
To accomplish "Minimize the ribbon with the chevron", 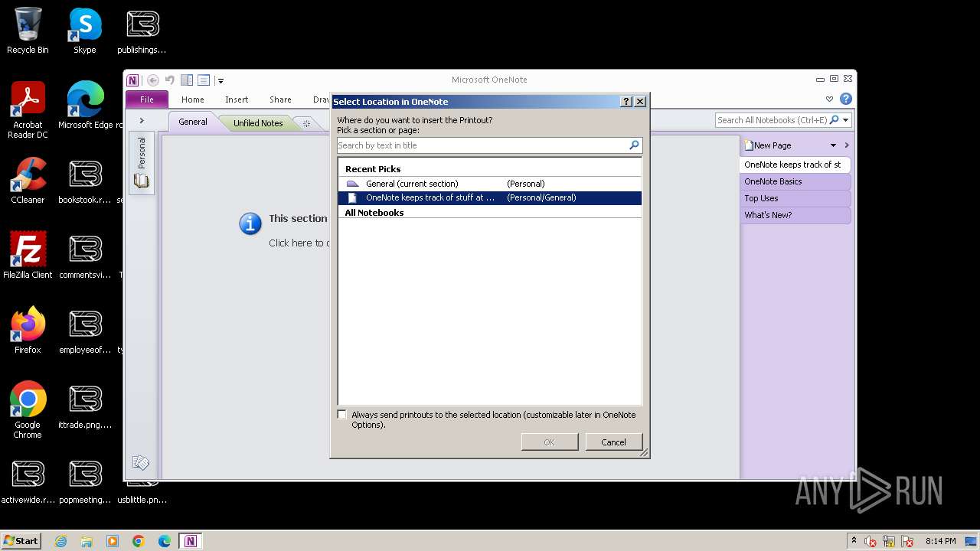I will (x=829, y=99).
